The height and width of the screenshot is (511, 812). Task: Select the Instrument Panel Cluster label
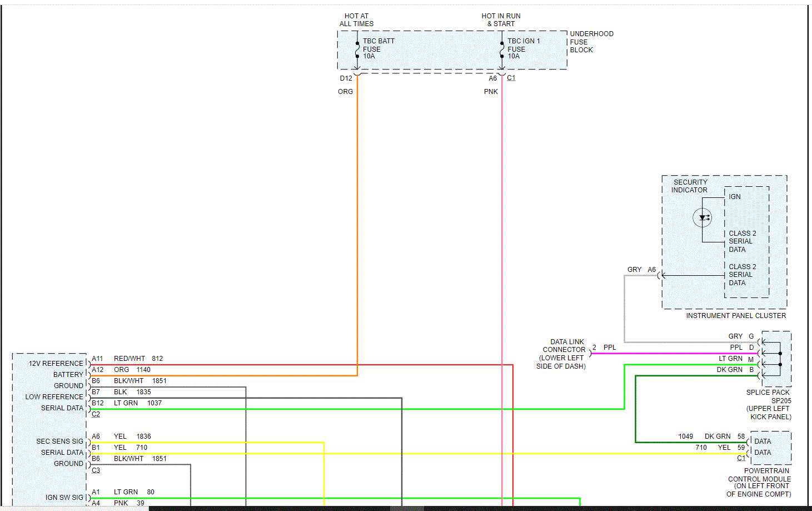[x=736, y=316]
